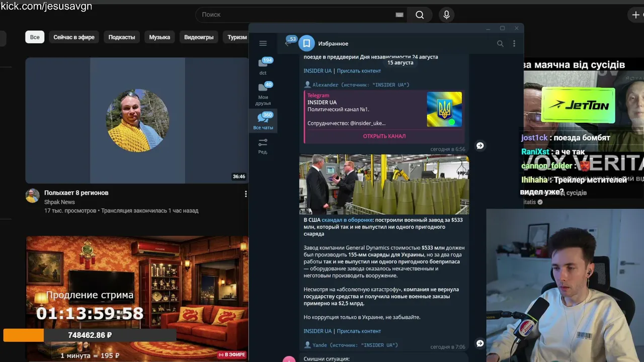Search within the Избранное chat

(x=500, y=44)
